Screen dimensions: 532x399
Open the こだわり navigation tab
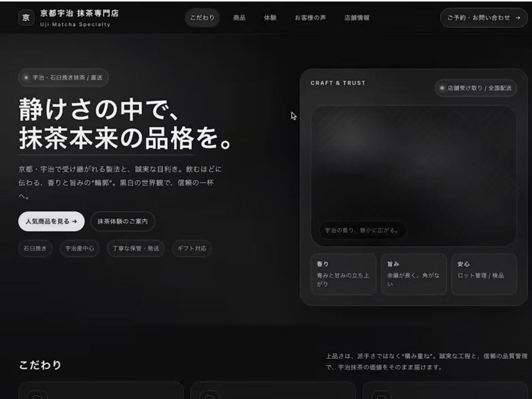click(x=202, y=18)
